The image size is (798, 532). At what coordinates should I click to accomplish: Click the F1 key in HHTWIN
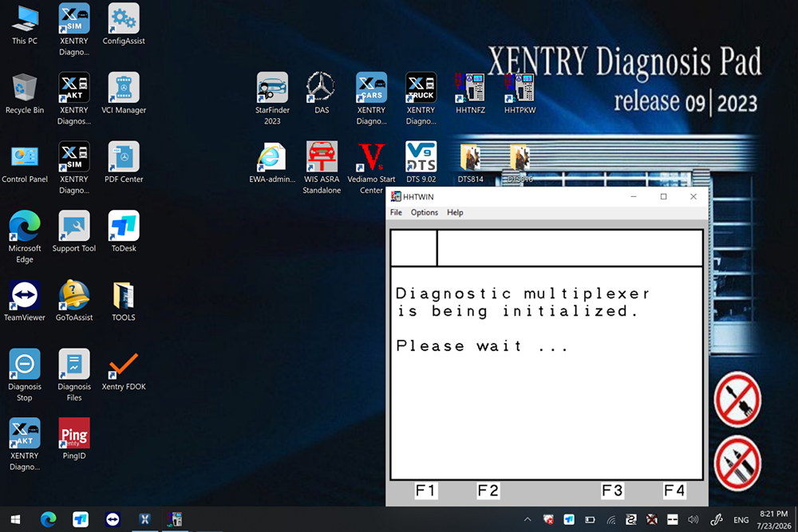click(x=425, y=491)
